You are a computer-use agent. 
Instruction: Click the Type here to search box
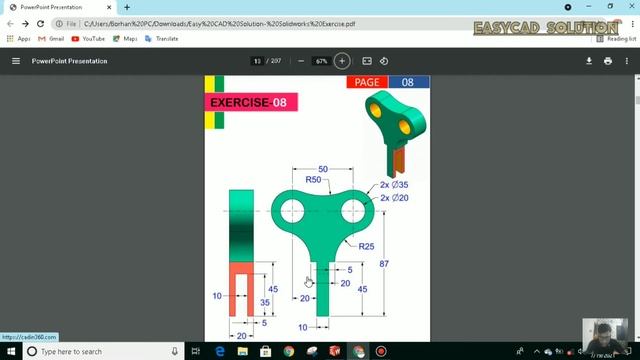click(x=103, y=351)
